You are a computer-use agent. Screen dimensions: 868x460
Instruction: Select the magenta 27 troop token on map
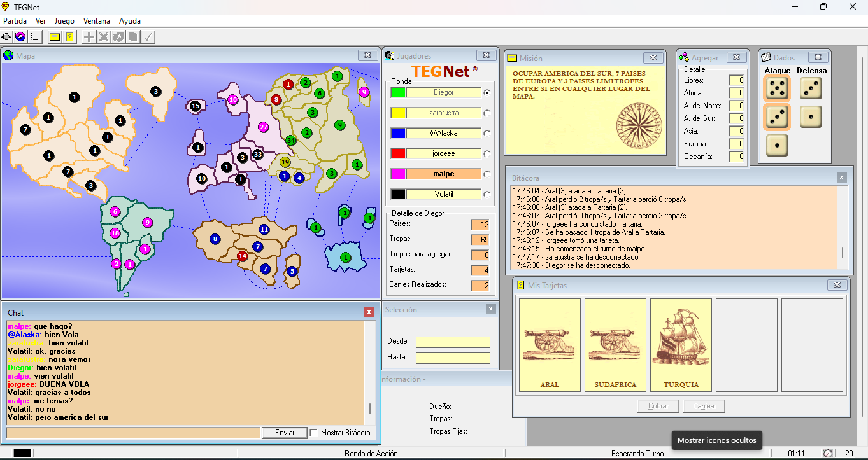pyautogui.click(x=263, y=127)
